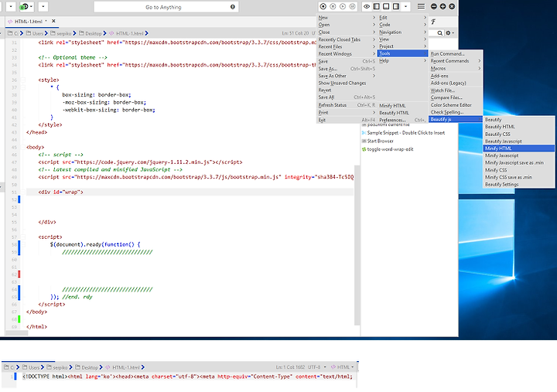The width and height of the screenshot is (557, 392).
Task: Click the script F icon in right pane
Action: (433, 22)
